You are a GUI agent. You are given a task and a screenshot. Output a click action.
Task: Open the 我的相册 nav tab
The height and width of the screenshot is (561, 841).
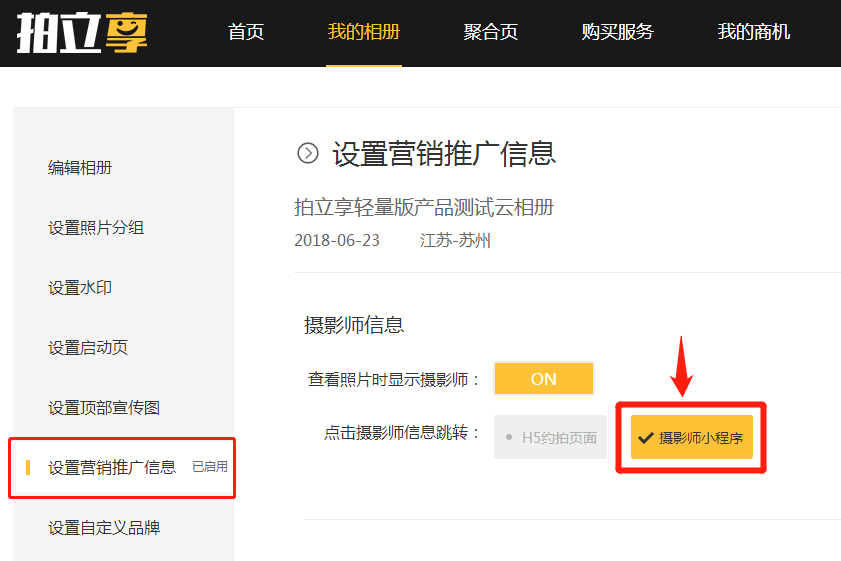pos(364,32)
